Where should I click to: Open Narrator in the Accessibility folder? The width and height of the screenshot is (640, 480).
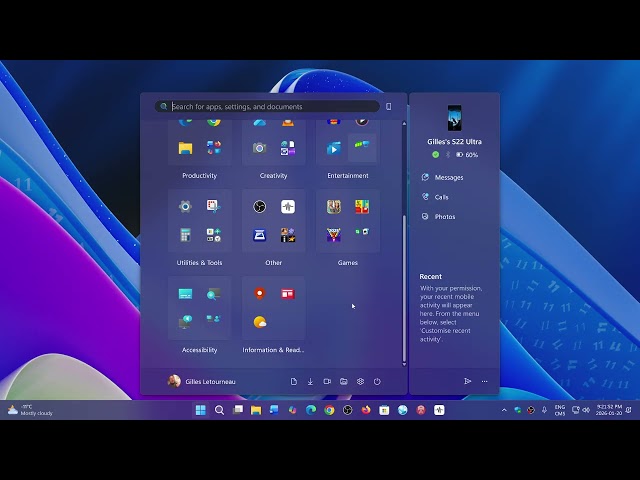(x=185, y=322)
